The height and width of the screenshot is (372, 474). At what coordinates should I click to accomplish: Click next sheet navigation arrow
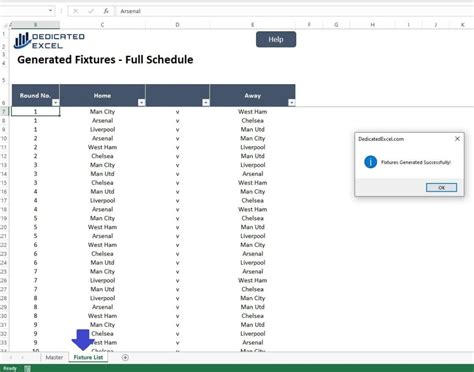coord(23,358)
